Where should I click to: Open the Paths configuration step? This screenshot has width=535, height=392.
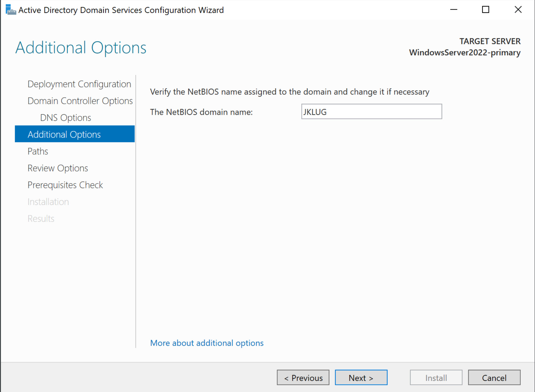(x=38, y=151)
